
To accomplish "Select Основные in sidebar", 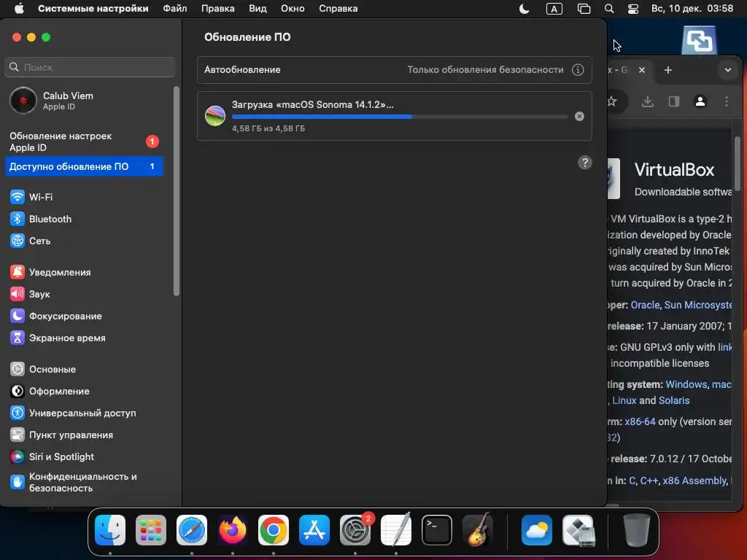I will (43, 369).
